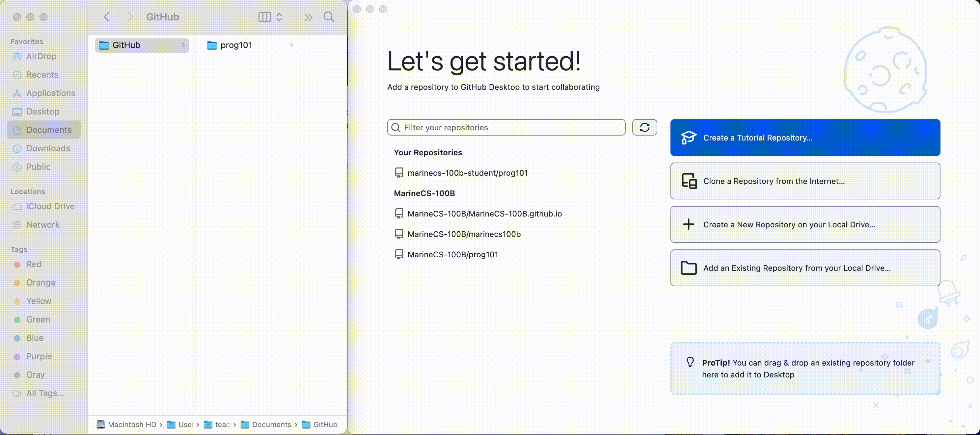Go forward in Finder navigation
Image resolution: width=980 pixels, height=435 pixels.
tap(130, 17)
